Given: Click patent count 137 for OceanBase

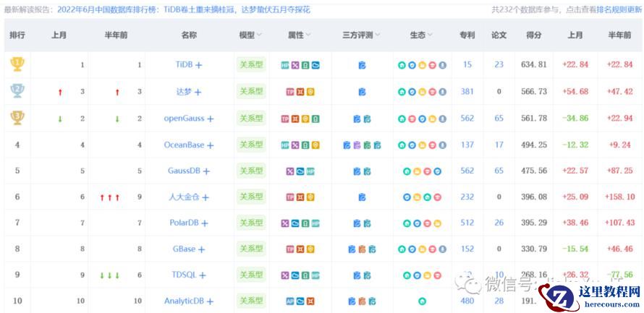Looking at the screenshot, I should (x=467, y=145).
